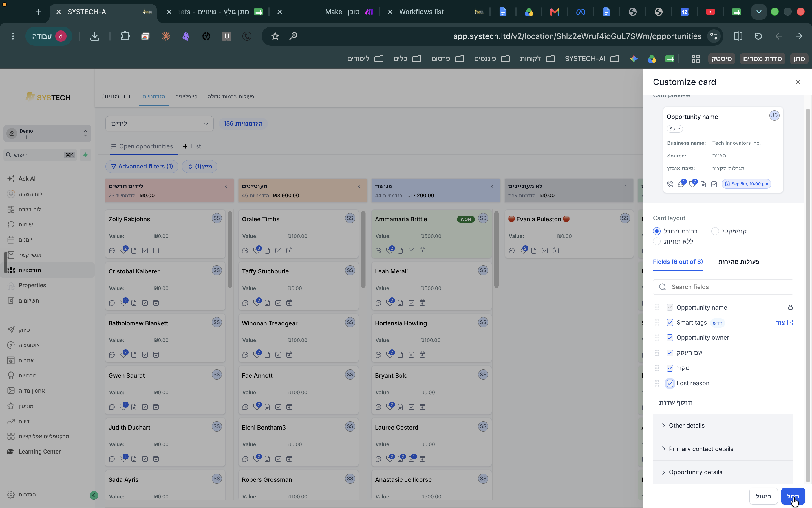812x508 pixels.
Task: Close the Customize card panel
Action: (x=798, y=82)
